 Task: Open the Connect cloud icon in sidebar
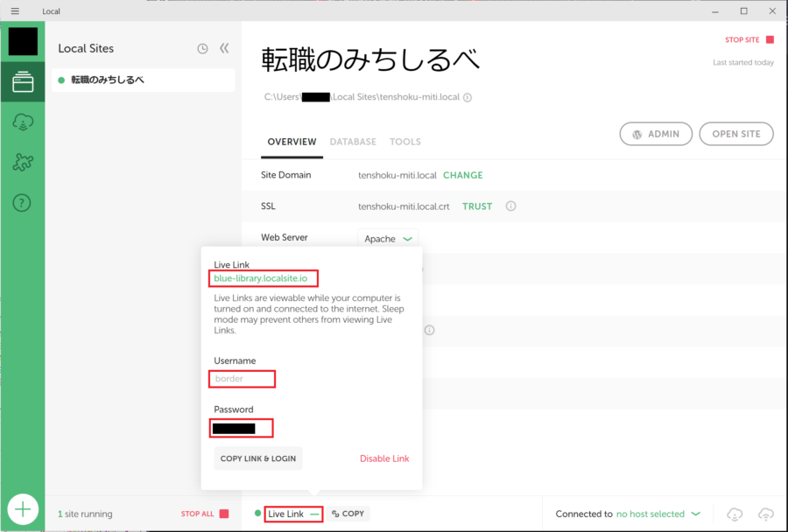point(23,122)
